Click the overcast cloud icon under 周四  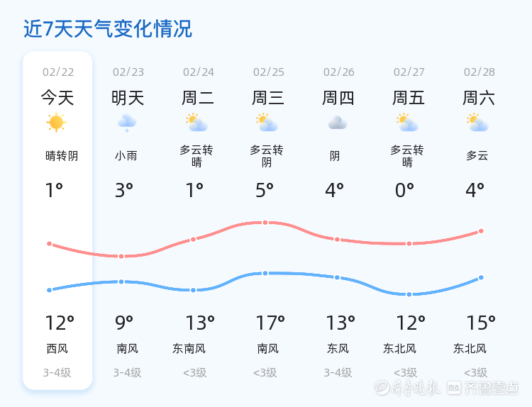click(x=337, y=123)
